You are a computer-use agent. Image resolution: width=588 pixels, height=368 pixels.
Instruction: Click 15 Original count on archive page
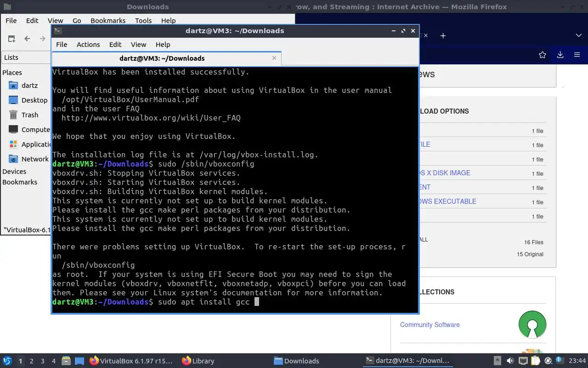(x=530, y=254)
